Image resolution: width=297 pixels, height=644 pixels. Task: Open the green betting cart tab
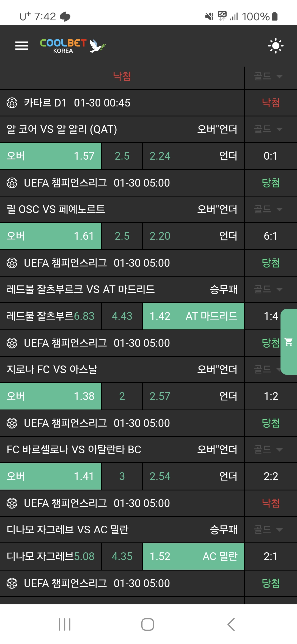point(289,342)
